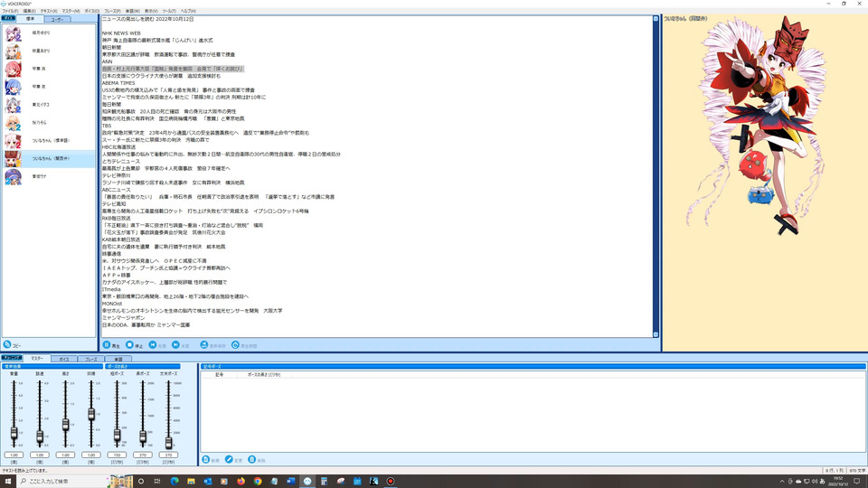Select the 琴葉 茜 voice avatar
This screenshot has height=488, width=868.
[x=14, y=70]
